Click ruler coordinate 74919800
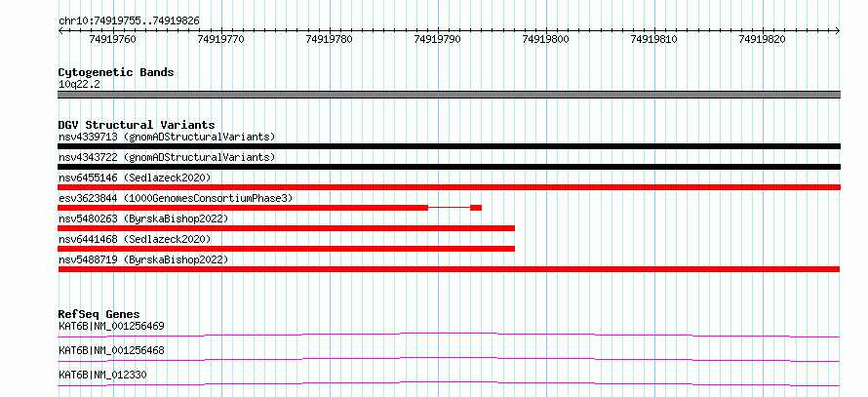The width and height of the screenshot is (868, 397). coord(545,39)
